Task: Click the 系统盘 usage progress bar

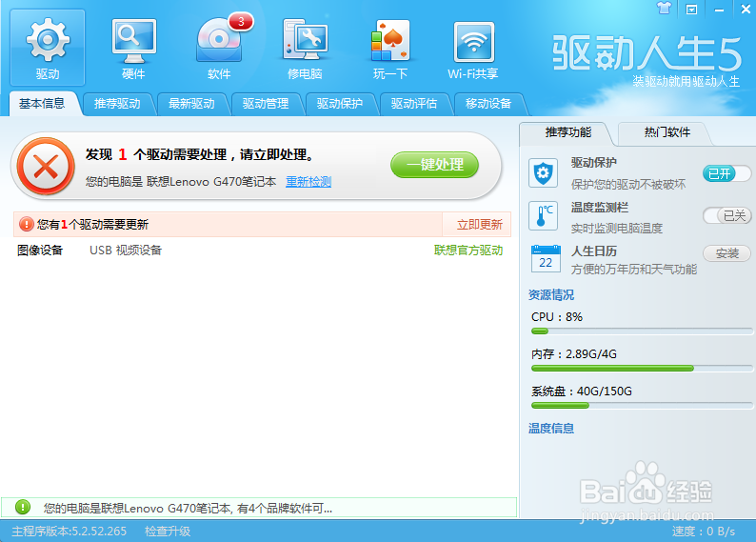Action: tap(642, 406)
